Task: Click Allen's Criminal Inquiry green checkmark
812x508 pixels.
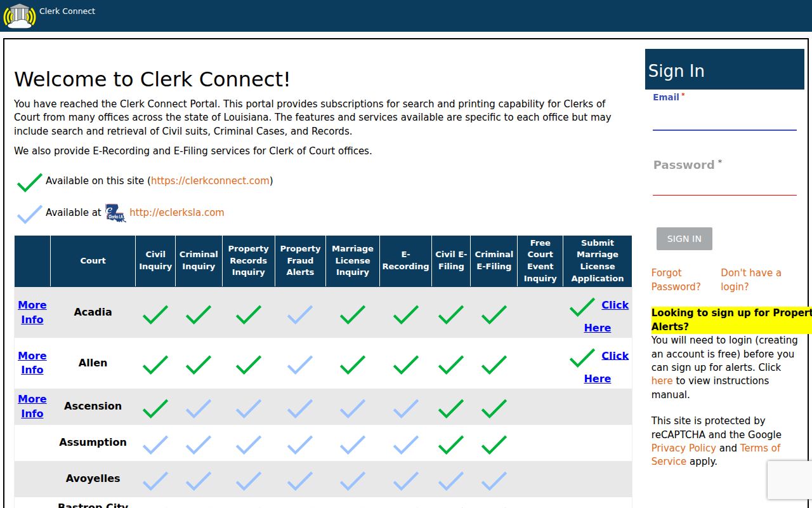Action: click(199, 364)
